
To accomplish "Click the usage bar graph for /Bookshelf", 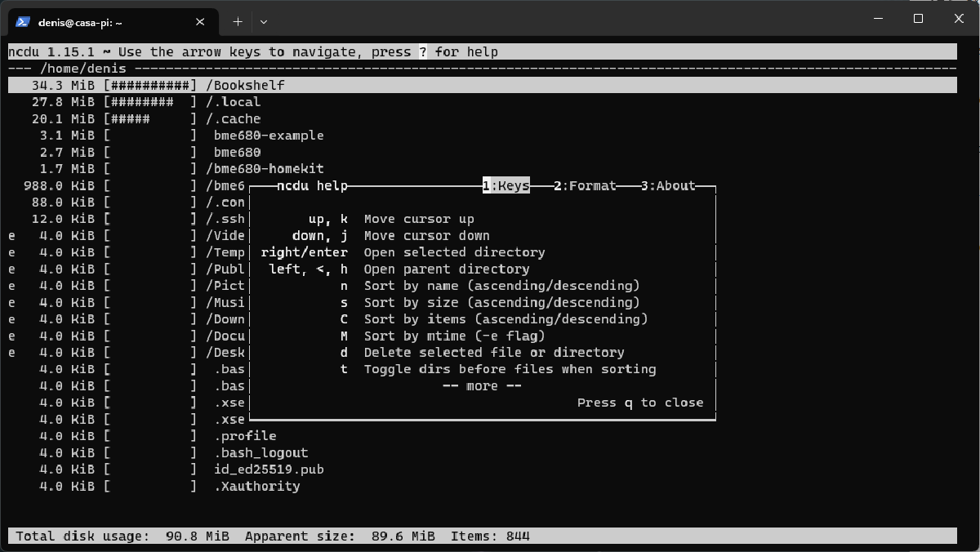I will (150, 85).
